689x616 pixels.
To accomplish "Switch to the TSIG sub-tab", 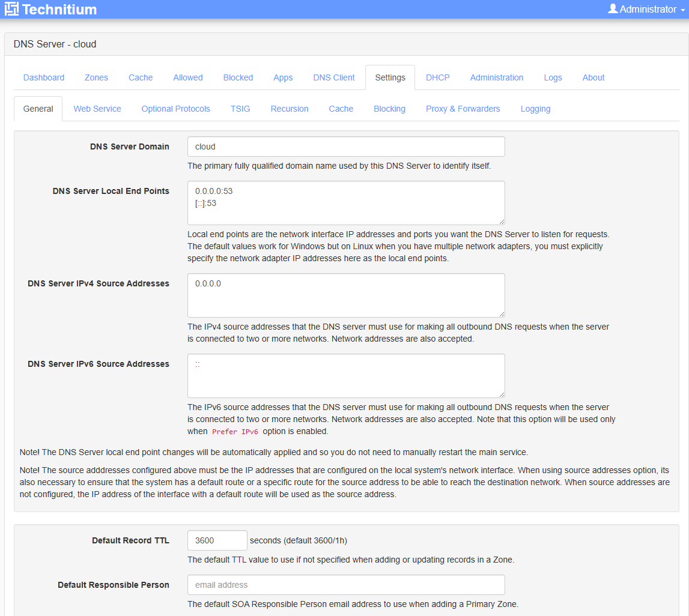I will click(240, 109).
